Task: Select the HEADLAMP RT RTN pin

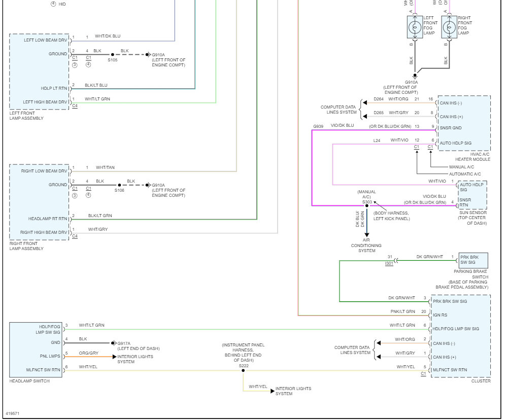Action: (48, 219)
